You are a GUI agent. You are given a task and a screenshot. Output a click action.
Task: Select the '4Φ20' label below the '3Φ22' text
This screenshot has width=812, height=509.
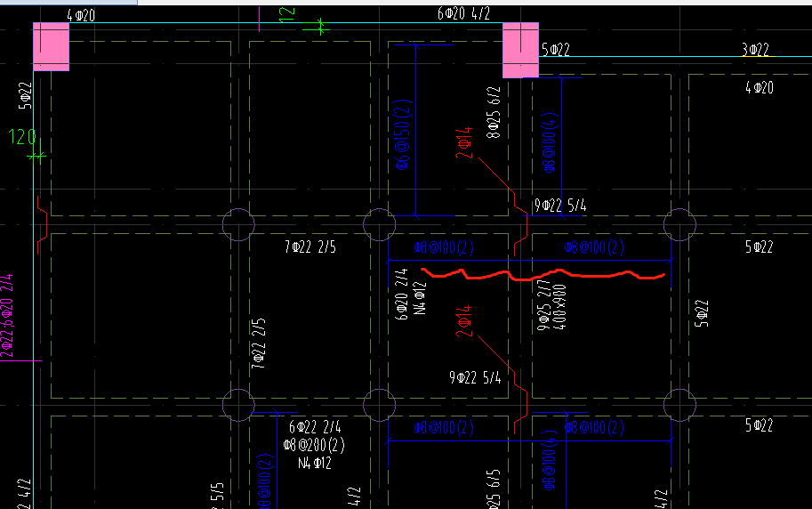(760, 87)
